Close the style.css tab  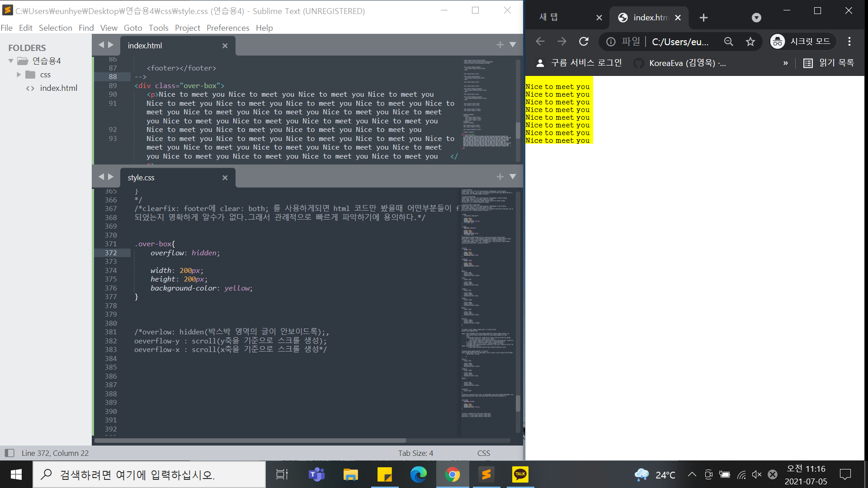[x=225, y=178]
